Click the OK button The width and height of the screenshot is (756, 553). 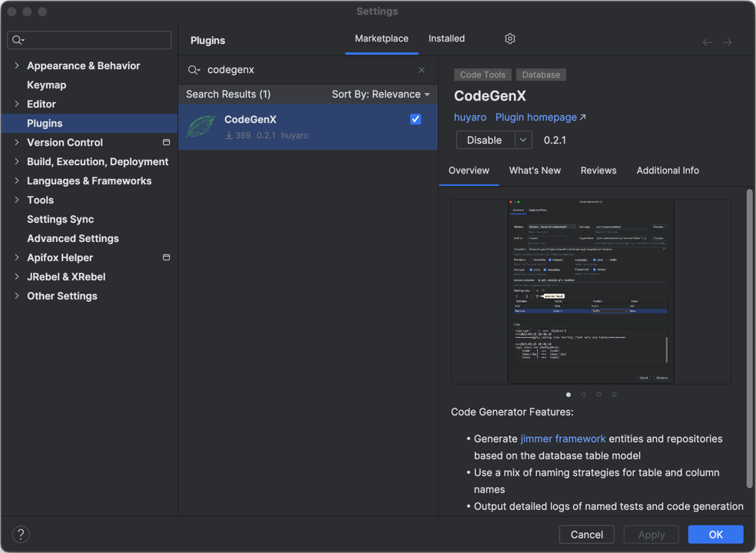tap(715, 535)
